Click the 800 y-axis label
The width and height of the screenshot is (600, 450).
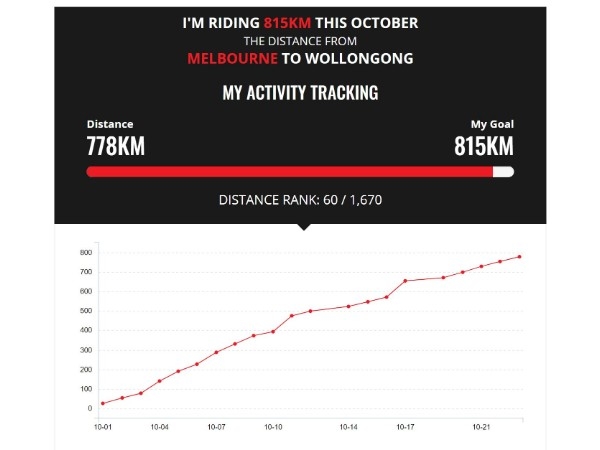pos(86,253)
